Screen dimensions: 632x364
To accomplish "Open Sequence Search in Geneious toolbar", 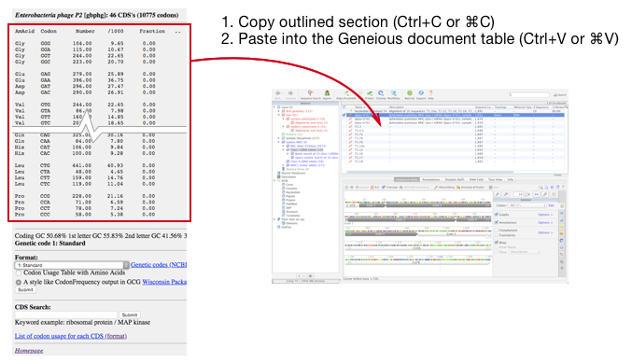I will click(x=310, y=95).
